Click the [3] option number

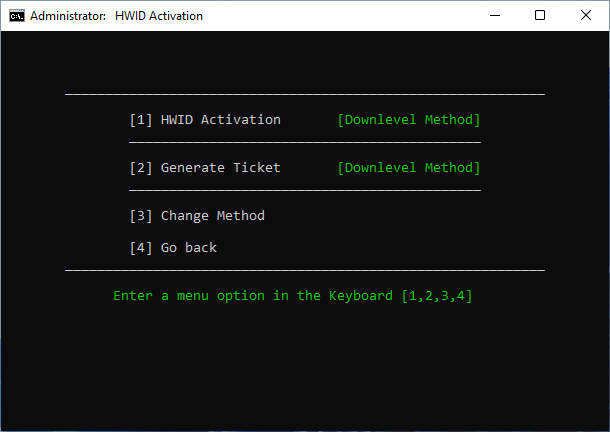pyautogui.click(x=141, y=216)
